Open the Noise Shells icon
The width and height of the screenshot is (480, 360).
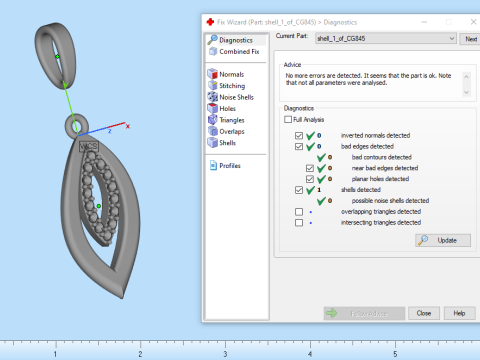coord(213,97)
